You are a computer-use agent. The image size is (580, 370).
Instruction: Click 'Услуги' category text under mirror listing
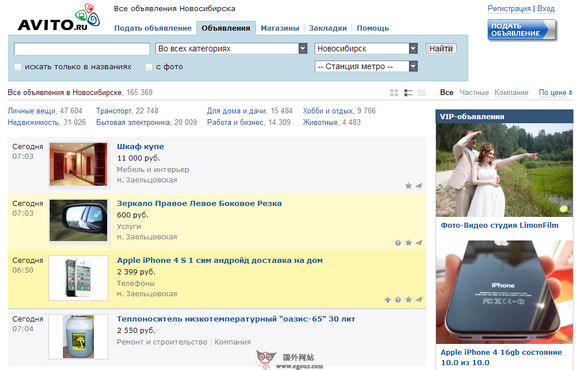pyautogui.click(x=129, y=226)
